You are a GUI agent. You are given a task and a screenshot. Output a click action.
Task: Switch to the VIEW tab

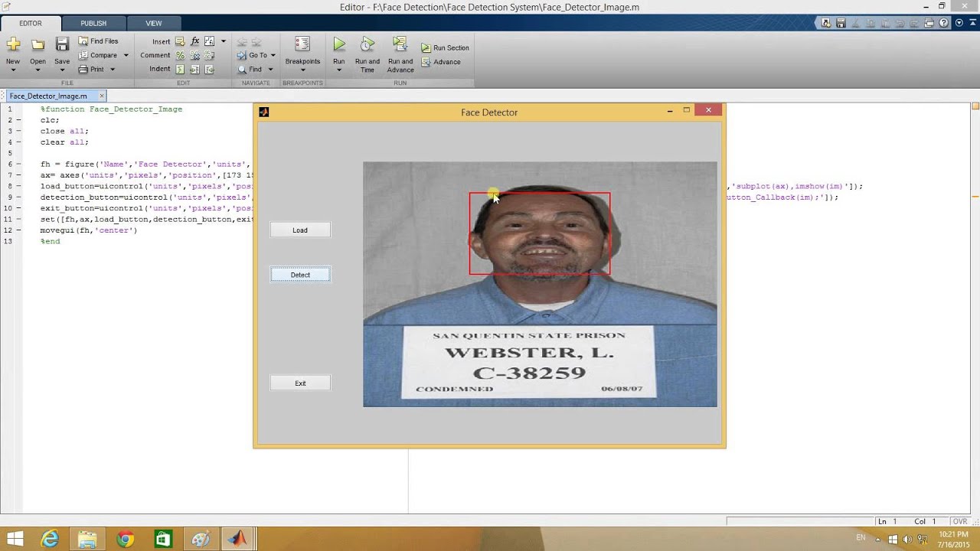pyautogui.click(x=154, y=23)
